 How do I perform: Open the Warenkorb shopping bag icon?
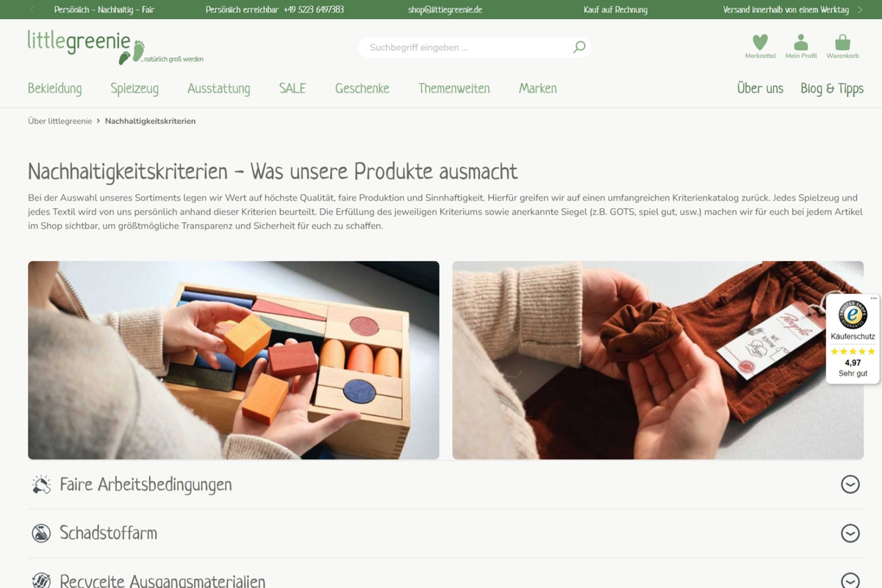[x=842, y=43]
